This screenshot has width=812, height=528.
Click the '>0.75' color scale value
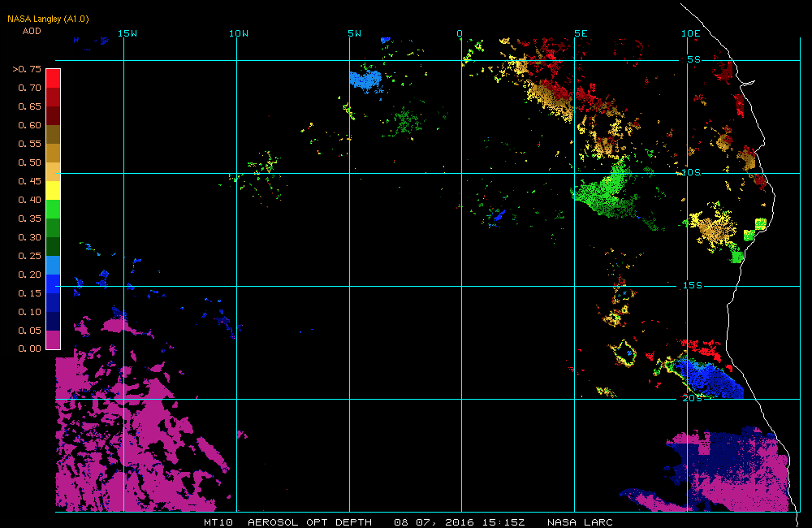pyautogui.click(x=27, y=69)
